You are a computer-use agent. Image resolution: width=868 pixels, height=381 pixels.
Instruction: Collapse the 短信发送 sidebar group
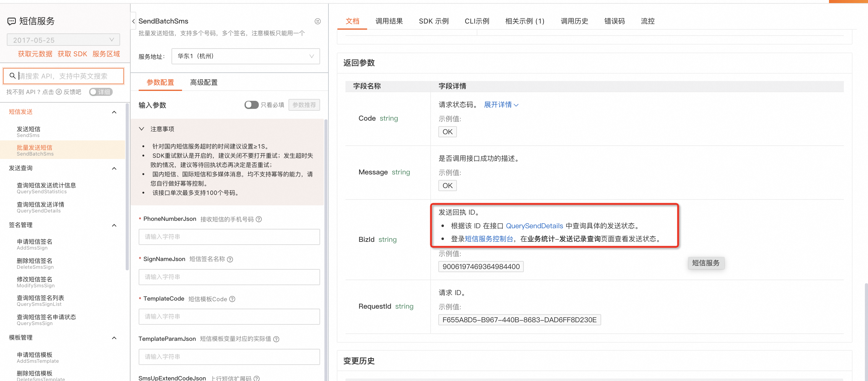click(114, 112)
